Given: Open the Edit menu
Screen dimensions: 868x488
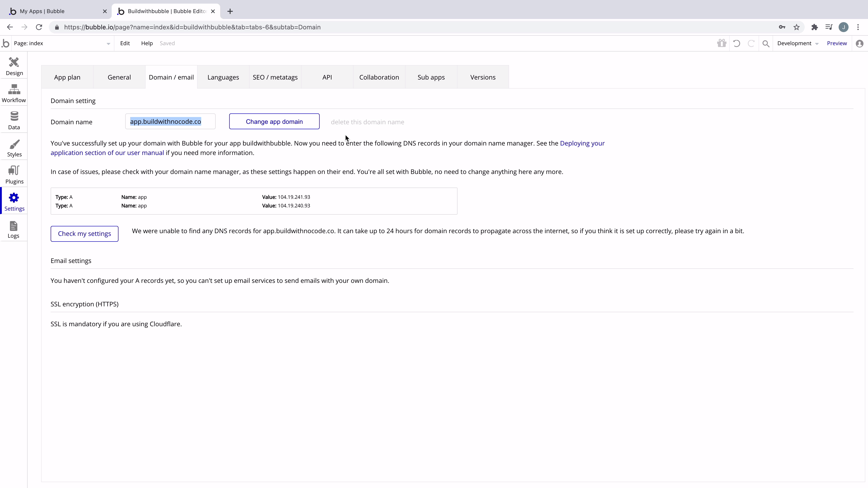Looking at the screenshot, I should tap(125, 43).
